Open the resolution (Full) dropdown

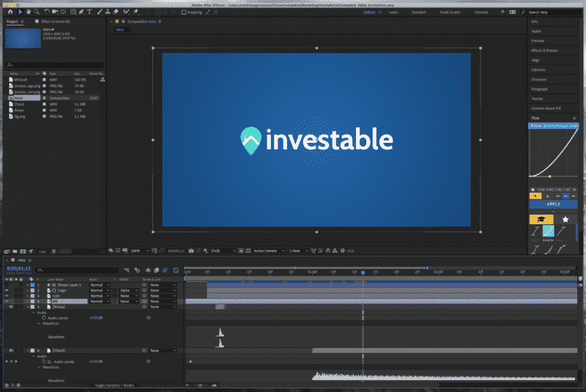223,251
